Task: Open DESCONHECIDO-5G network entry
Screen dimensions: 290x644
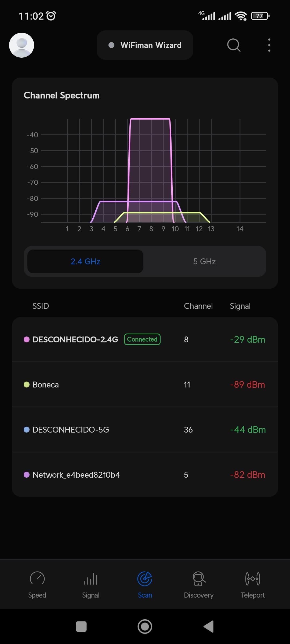Action: coord(145,430)
